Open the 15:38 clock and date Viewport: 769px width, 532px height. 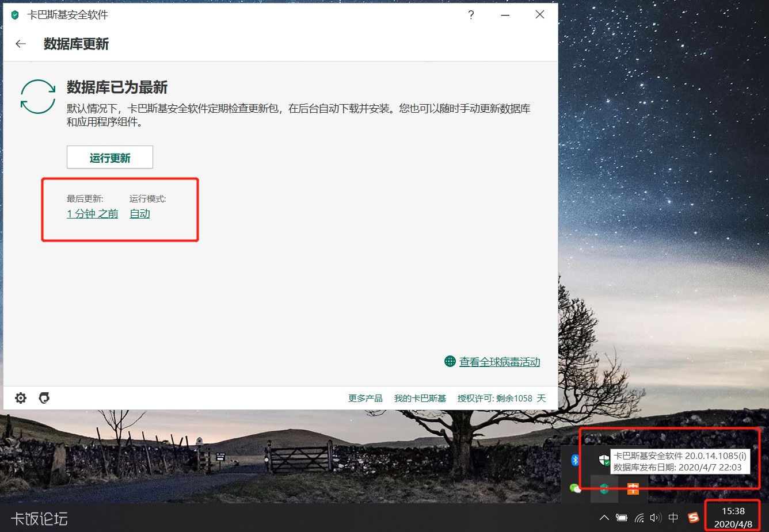[733, 518]
